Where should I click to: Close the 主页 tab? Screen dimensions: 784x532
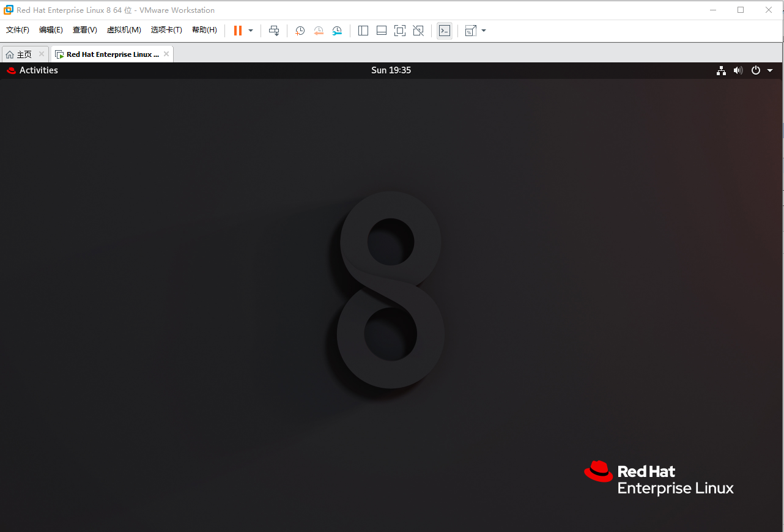42,54
